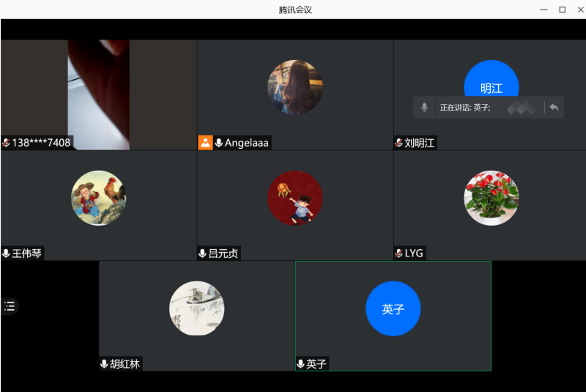The width and height of the screenshot is (586, 392).
Task: Click 王伟琴's rooster painting avatar
Action: (x=99, y=198)
